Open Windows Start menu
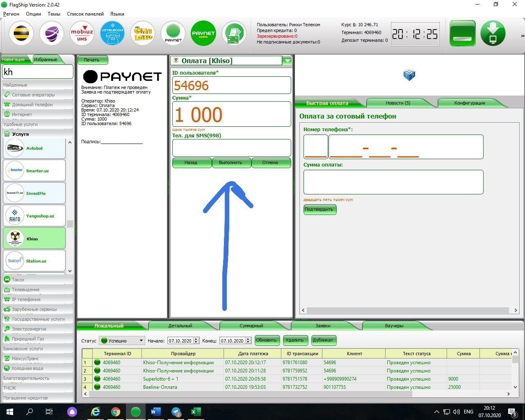This screenshot has width=525, height=420. [x=10, y=411]
